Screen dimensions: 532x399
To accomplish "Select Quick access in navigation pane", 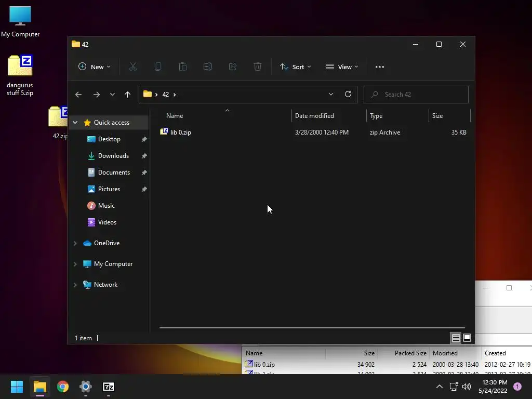I will click(x=111, y=123).
